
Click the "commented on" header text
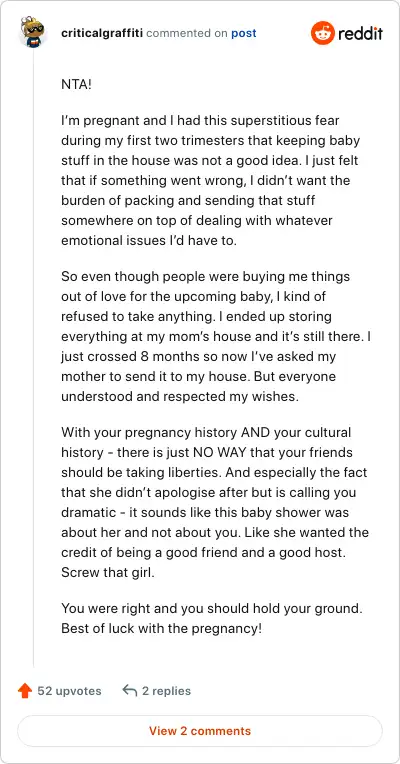pos(187,33)
